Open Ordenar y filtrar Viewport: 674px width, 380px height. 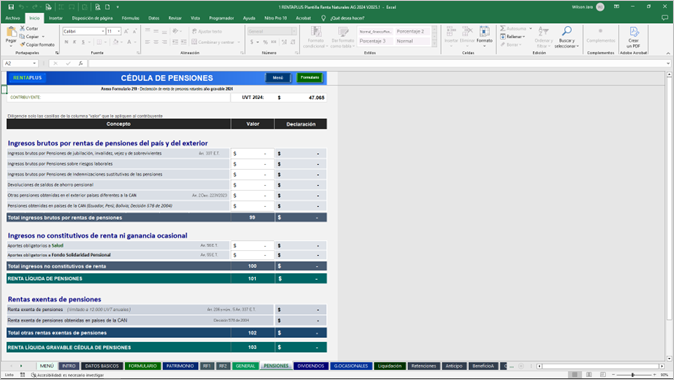(x=543, y=37)
